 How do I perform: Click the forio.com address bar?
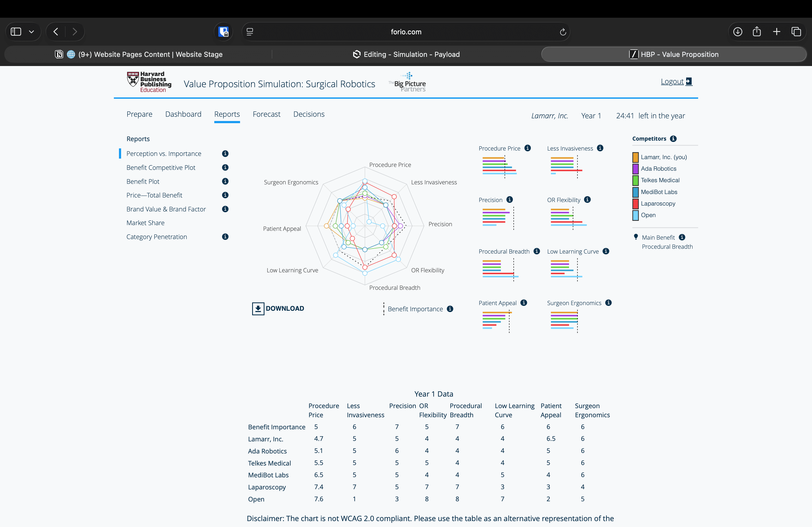[x=406, y=32]
